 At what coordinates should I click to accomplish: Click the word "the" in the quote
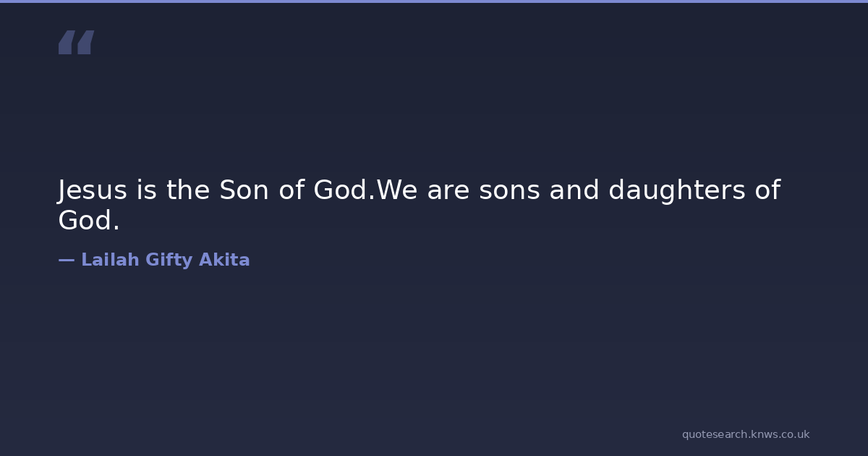[x=188, y=190]
